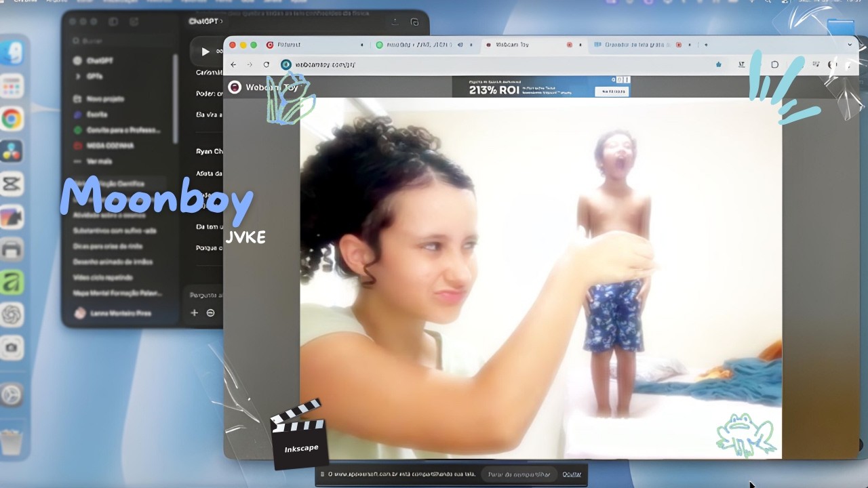This screenshot has height=488, width=868.
Task: Click the copy icon in ChatGPT header
Action: pyautogui.click(x=414, y=22)
